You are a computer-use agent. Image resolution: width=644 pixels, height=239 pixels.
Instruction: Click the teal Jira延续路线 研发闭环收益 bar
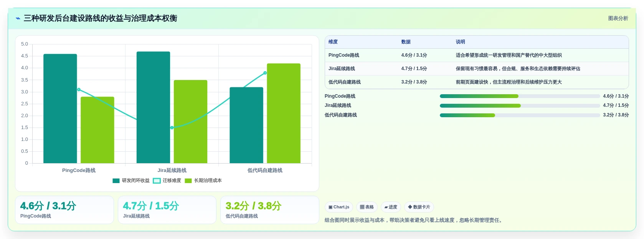153,108
